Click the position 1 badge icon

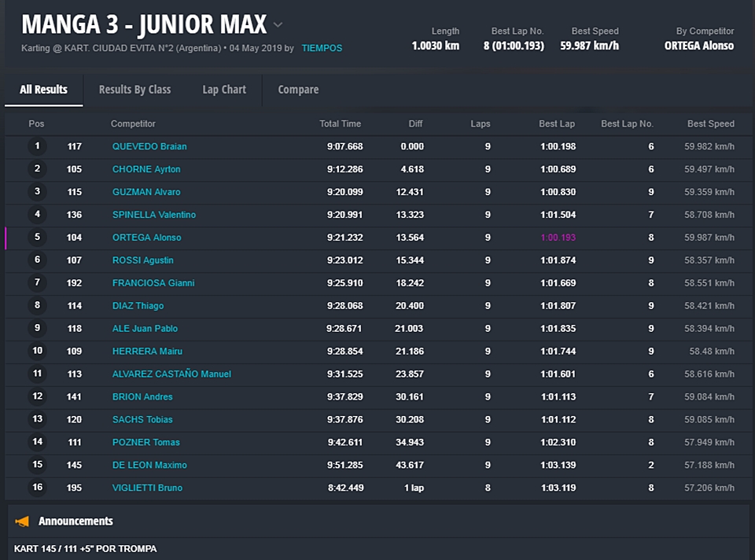(37, 146)
